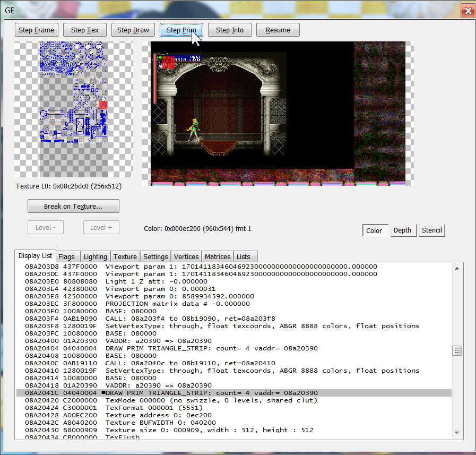
Task: Click Step Draw in the toolbar
Action: click(133, 30)
